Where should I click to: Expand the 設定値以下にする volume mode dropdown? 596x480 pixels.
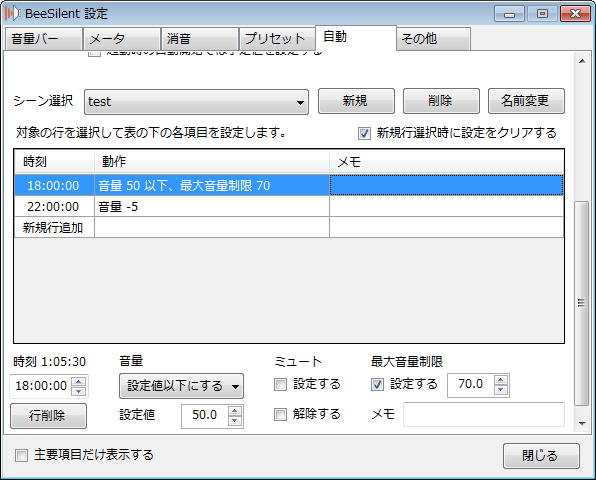pyautogui.click(x=181, y=386)
